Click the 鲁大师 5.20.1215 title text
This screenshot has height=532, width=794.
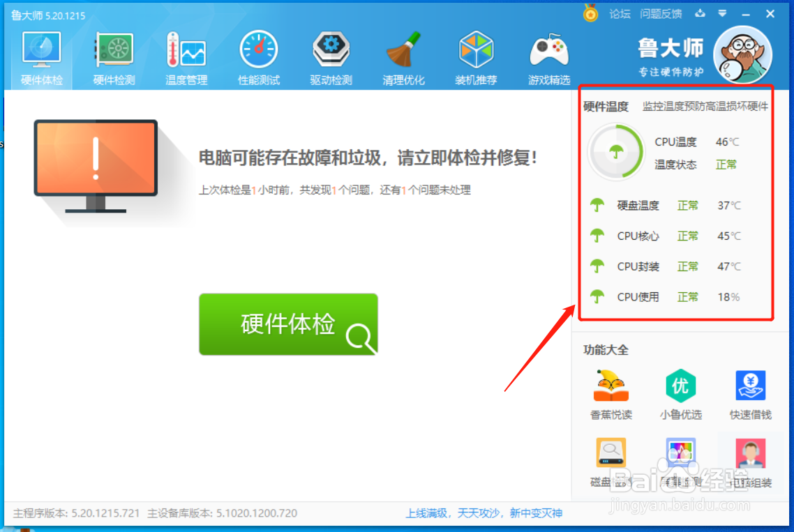(48, 15)
